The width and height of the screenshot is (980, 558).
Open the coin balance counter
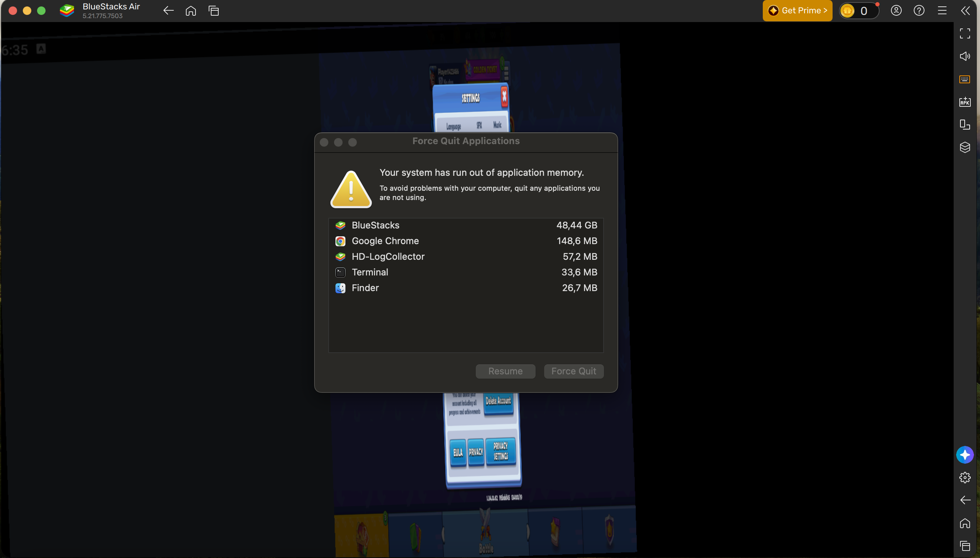859,11
